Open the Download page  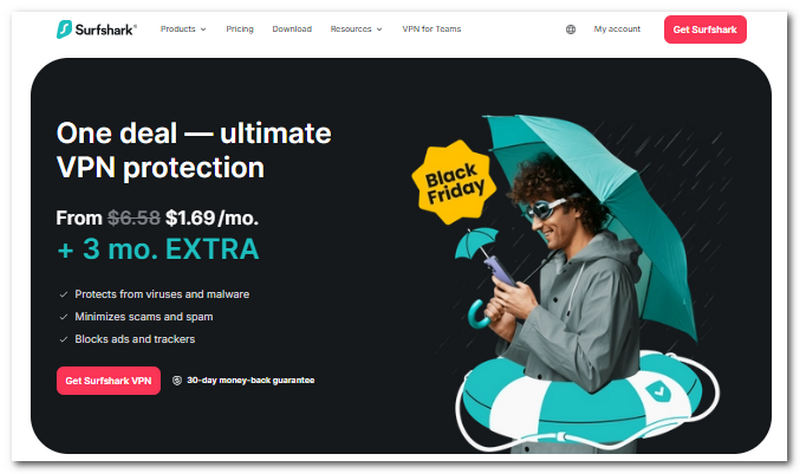(x=292, y=29)
